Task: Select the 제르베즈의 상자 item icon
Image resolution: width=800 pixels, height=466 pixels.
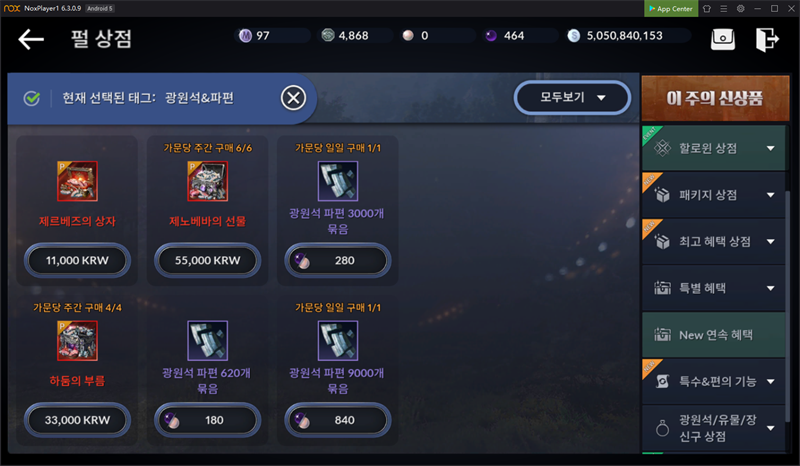Action: point(77,181)
